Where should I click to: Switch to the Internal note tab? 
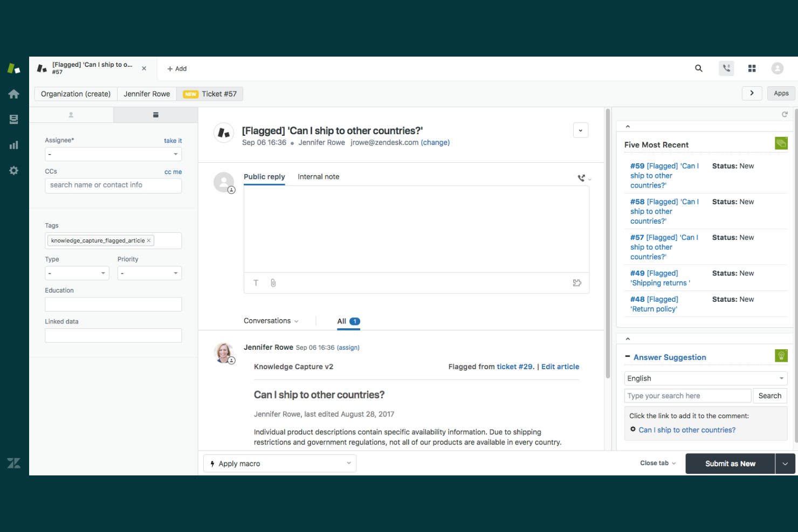click(x=318, y=176)
